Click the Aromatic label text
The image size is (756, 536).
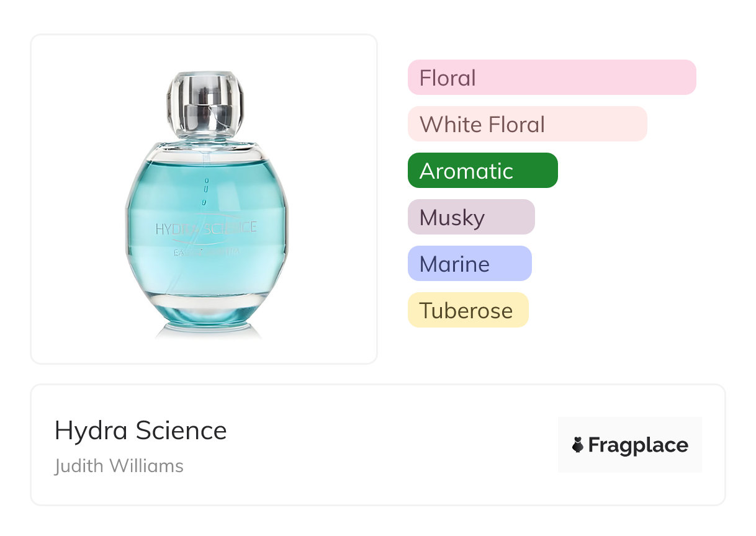[466, 171]
